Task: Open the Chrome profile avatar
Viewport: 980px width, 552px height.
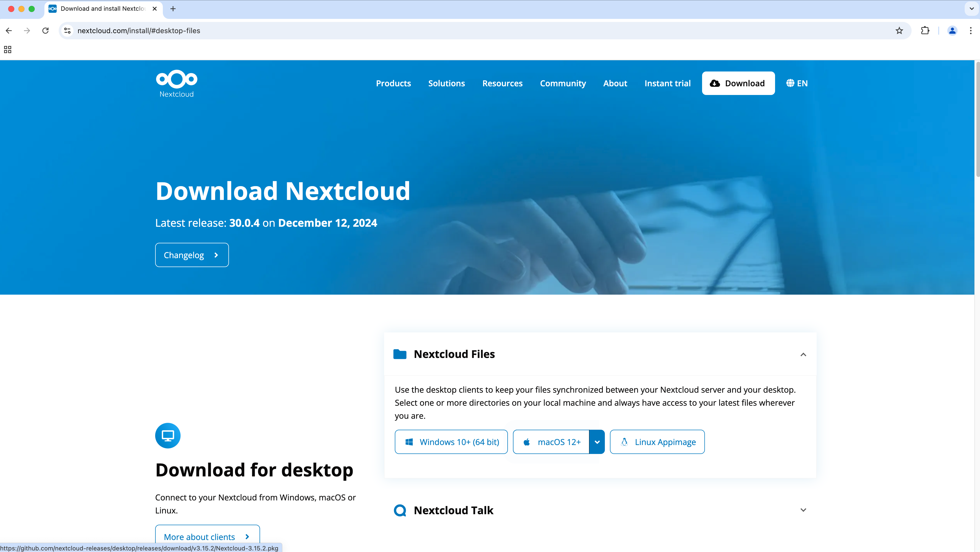Action: tap(952, 30)
